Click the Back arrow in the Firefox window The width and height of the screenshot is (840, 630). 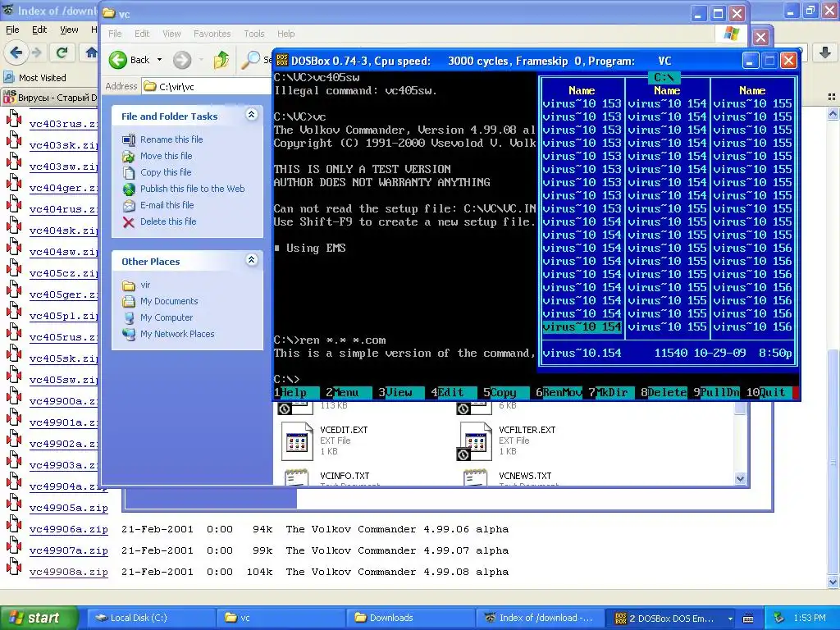[x=16, y=52]
